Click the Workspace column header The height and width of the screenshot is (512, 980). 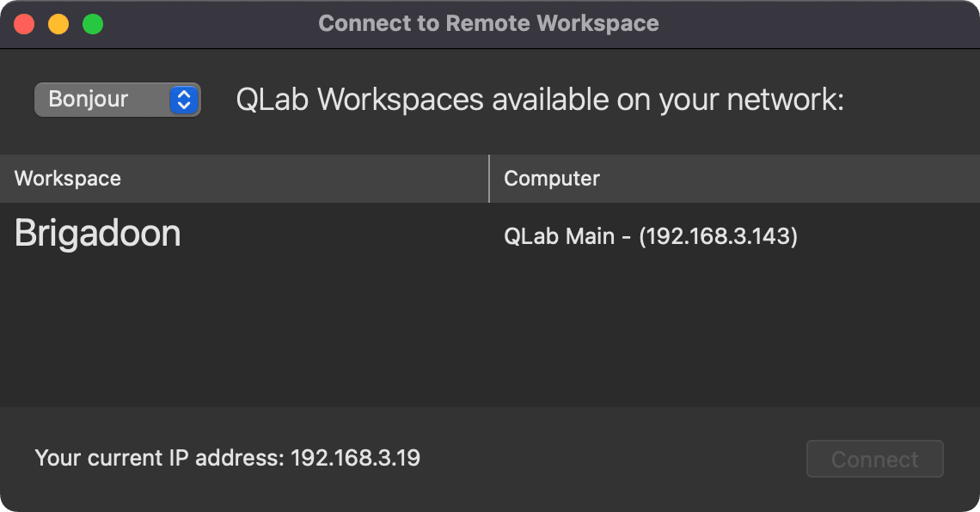pos(67,179)
